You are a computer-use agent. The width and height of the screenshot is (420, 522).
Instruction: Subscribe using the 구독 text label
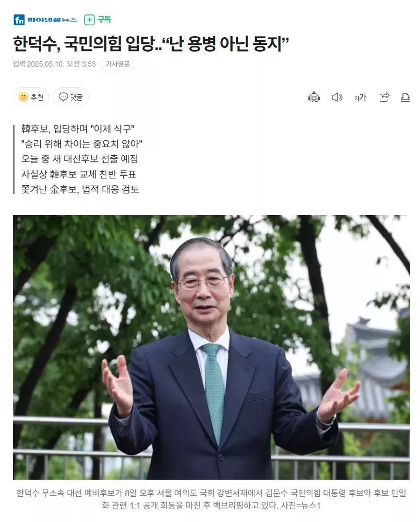coord(104,20)
